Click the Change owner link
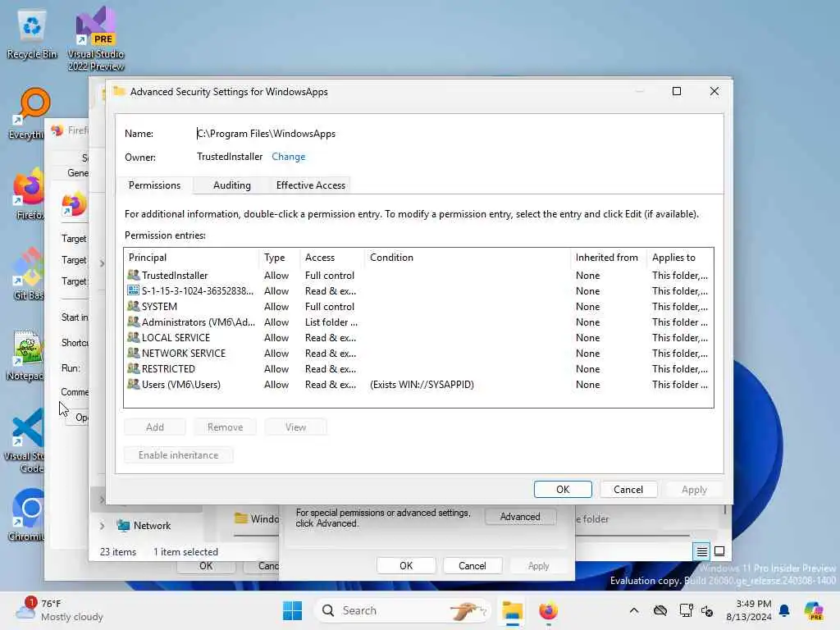 (x=288, y=157)
